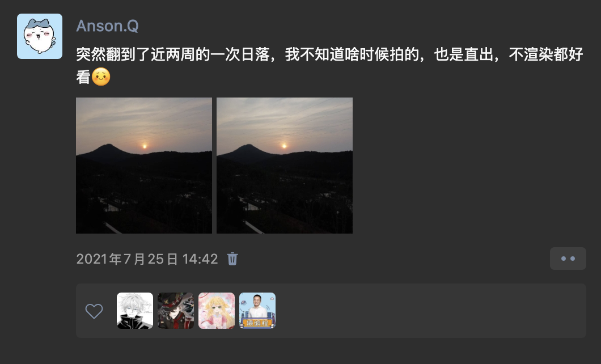Click the mountain peak in right photo

coord(249,146)
